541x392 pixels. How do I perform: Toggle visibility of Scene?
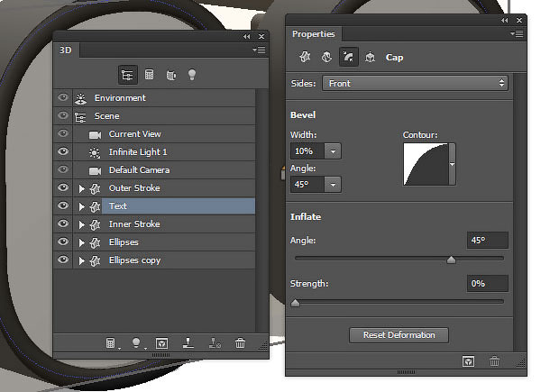[x=63, y=114]
